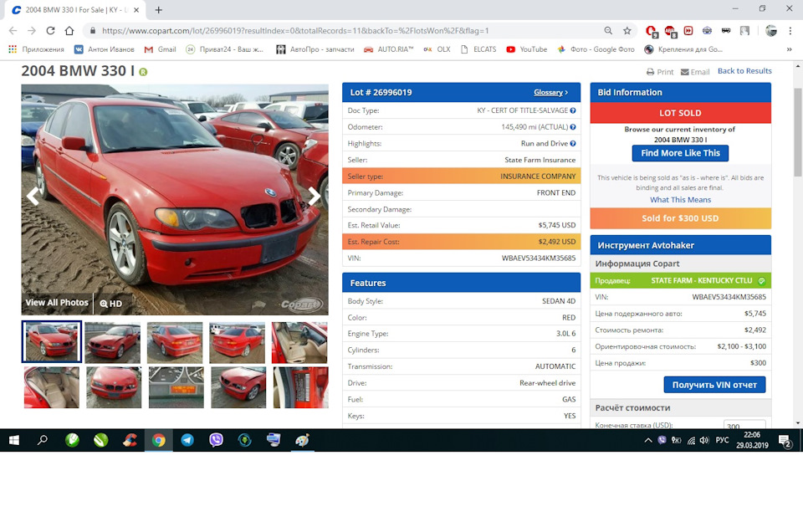Viewport: 803px width, 532px height.
Task: Open the АвтоПро - запчасти bookmark
Action: (x=315, y=49)
